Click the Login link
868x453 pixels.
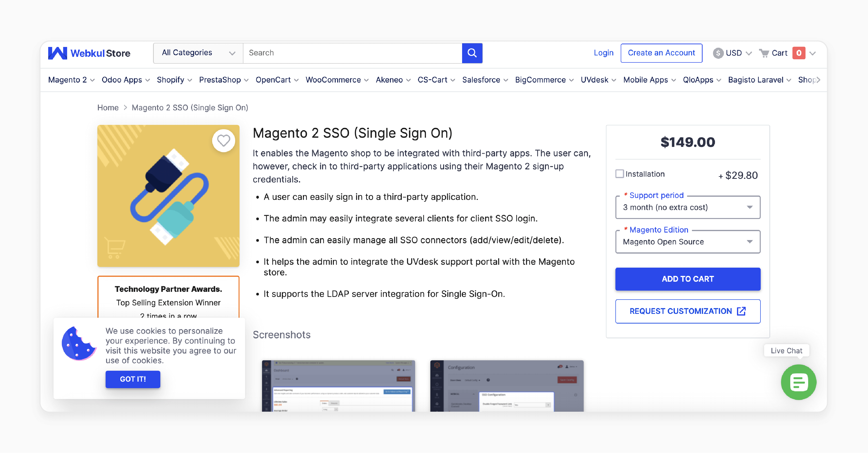coord(604,53)
